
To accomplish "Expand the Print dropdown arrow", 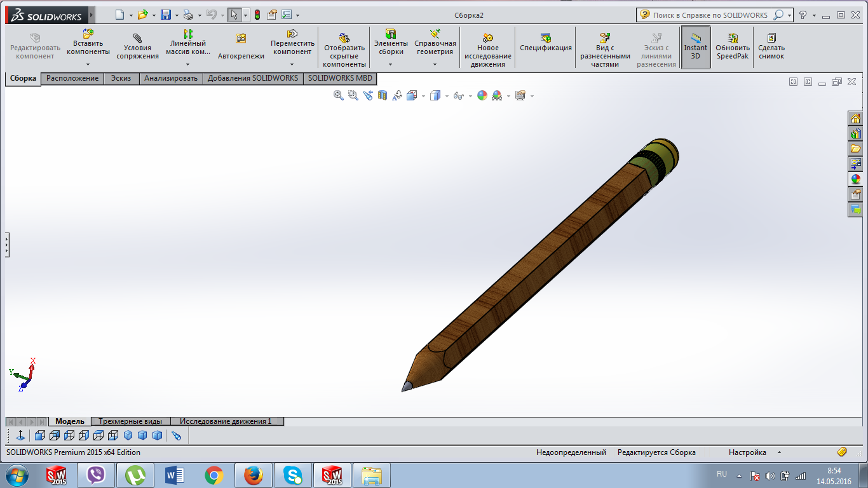I will coord(200,15).
